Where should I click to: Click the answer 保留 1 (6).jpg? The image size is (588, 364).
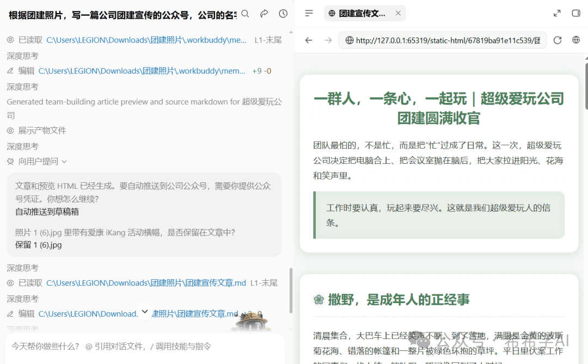click(x=38, y=245)
